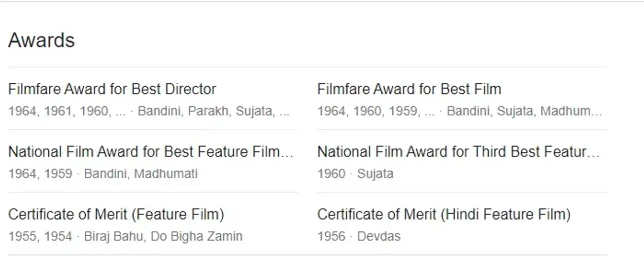Click the year 1954 under Certificate of Merit

click(58, 236)
